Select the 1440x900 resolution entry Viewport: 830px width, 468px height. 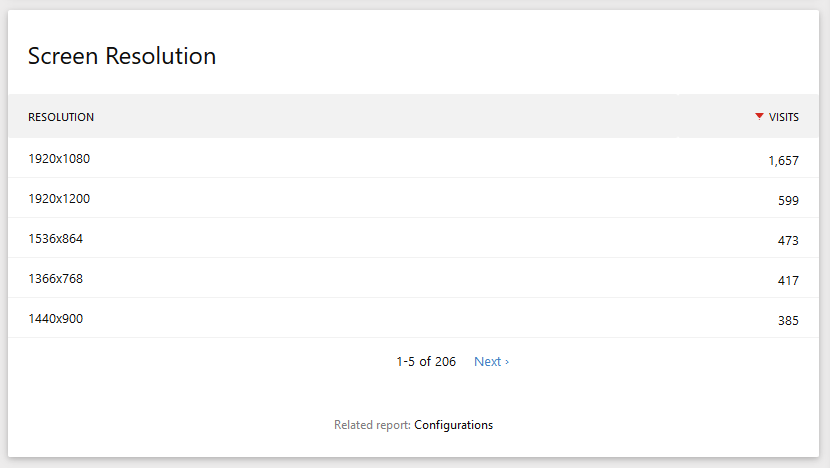click(56, 319)
